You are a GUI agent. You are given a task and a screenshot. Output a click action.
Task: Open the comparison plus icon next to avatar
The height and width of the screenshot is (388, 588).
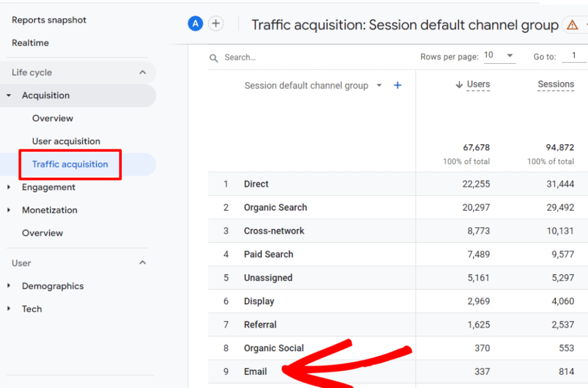[x=216, y=23]
